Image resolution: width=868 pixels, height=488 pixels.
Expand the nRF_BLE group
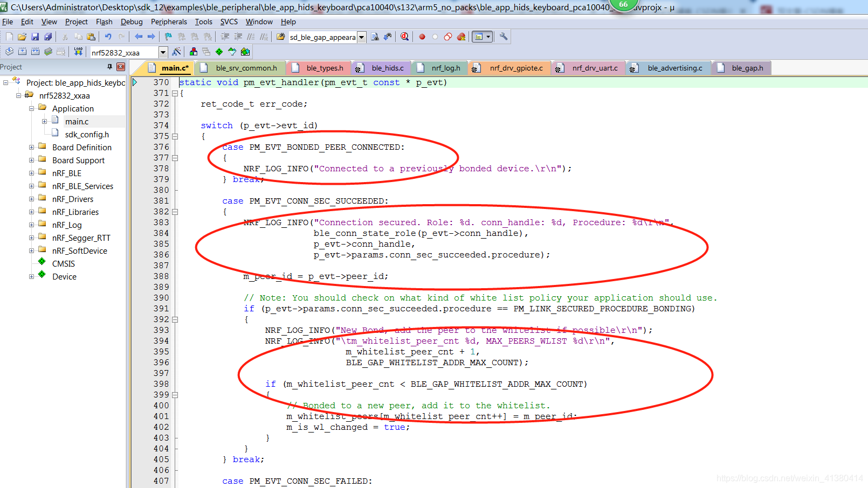(x=31, y=173)
